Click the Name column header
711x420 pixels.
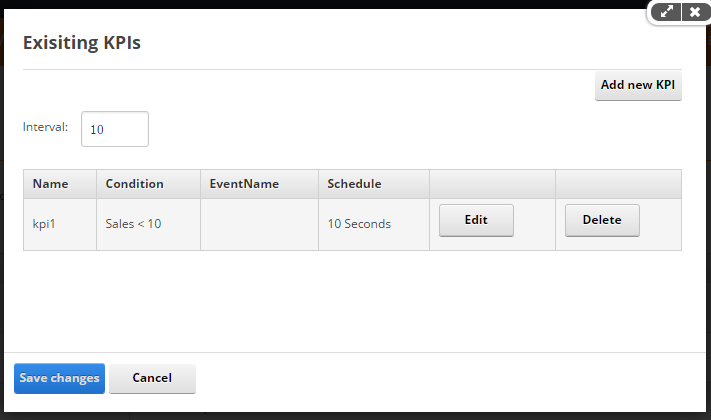point(60,184)
